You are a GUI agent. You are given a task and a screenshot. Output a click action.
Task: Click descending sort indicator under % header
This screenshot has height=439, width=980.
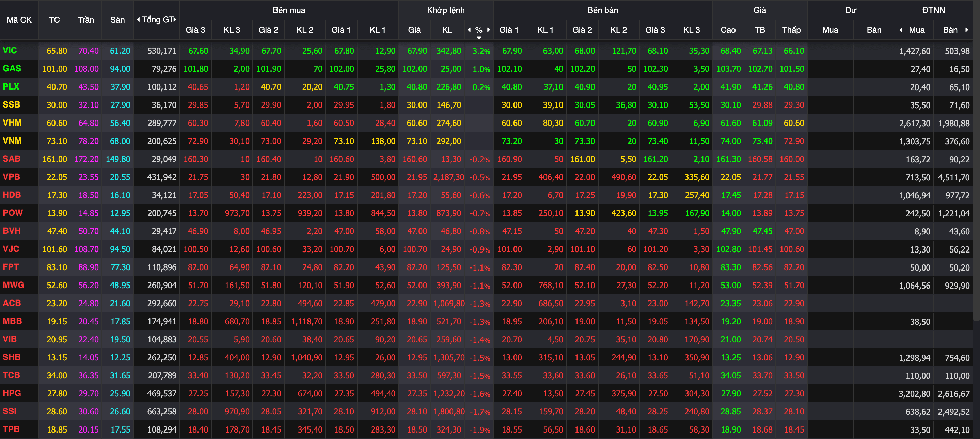[479, 38]
